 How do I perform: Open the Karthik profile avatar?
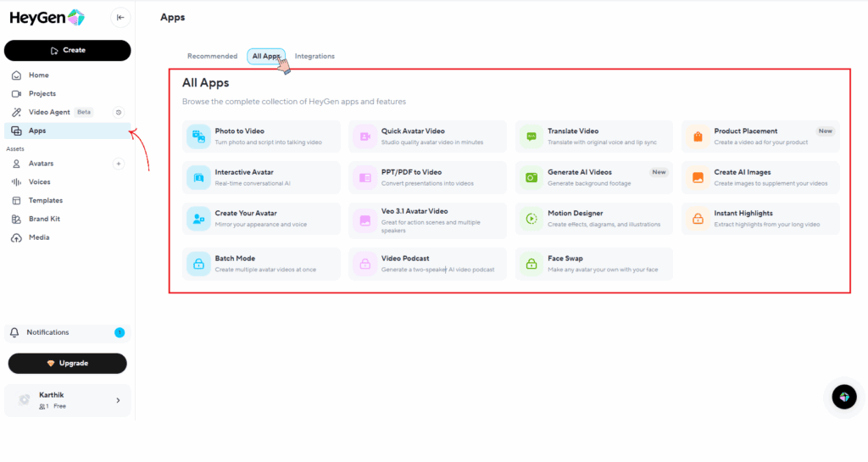click(x=24, y=400)
